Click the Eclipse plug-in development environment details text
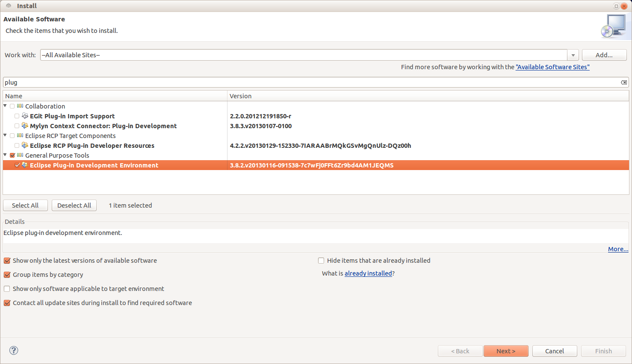Image resolution: width=632 pixels, height=364 pixels. pyautogui.click(x=63, y=233)
